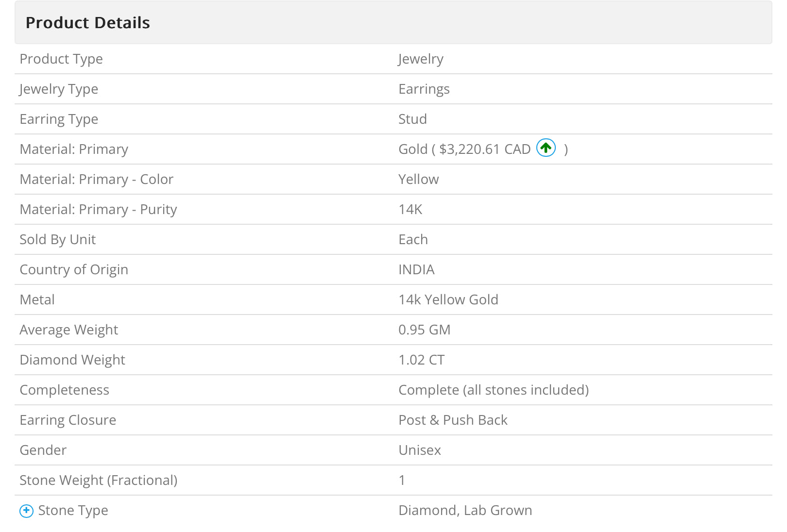The height and width of the screenshot is (532, 787).
Task: Click the Stone Weight (Fractional) label
Action: 99,481
